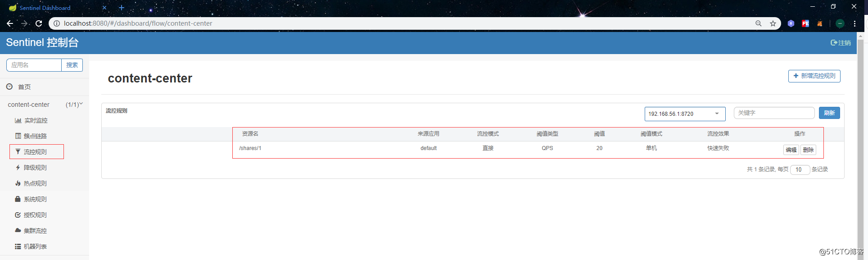Switch to the Sentinel Dashboard tab
This screenshot has height=260, width=868.
coord(45,8)
